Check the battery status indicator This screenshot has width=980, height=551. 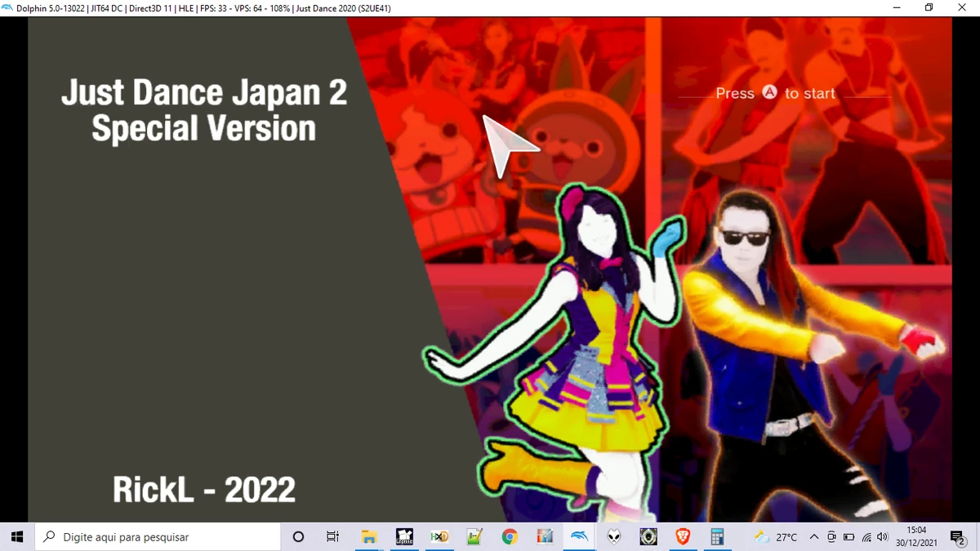point(849,536)
